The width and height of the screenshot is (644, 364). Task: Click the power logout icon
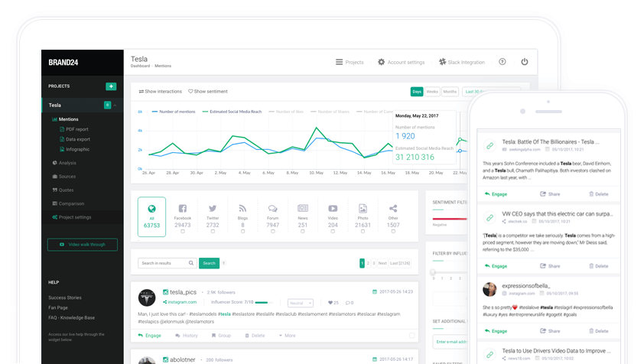click(x=525, y=62)
